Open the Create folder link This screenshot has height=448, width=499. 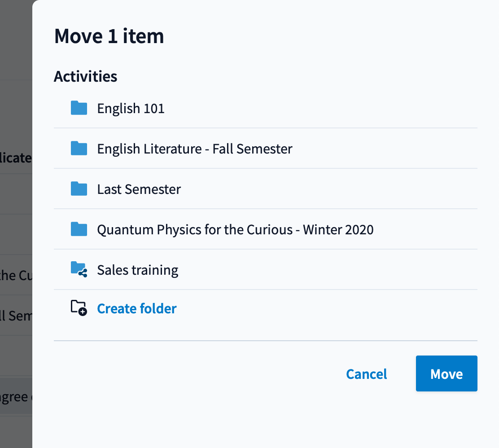point(137,308)
